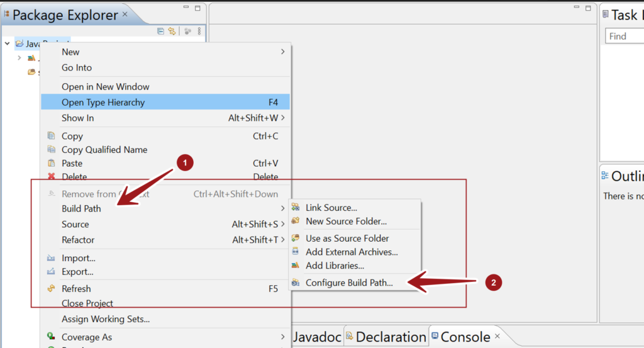Click the Add External Archives jar icon
The width and height of the screenshot is (644, 348).
tap(296, 252)
